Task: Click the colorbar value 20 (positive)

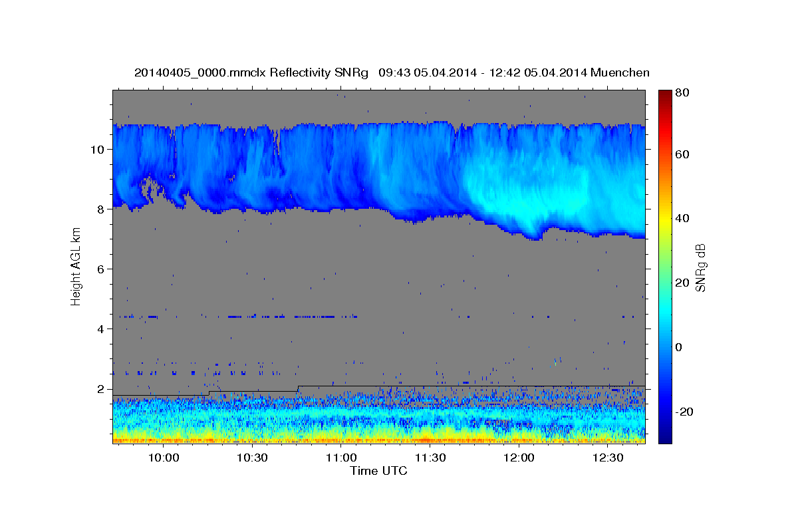Action: click(x=682, y=283)
